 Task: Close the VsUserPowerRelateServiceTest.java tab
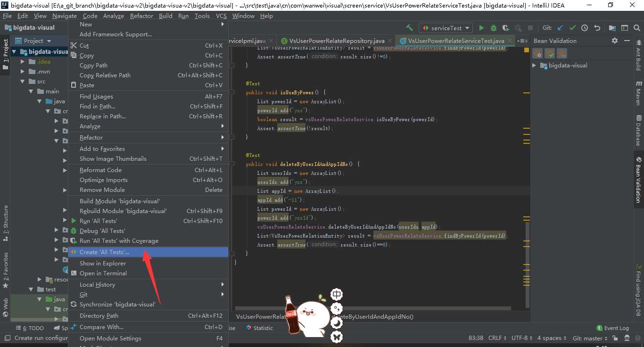510,41
